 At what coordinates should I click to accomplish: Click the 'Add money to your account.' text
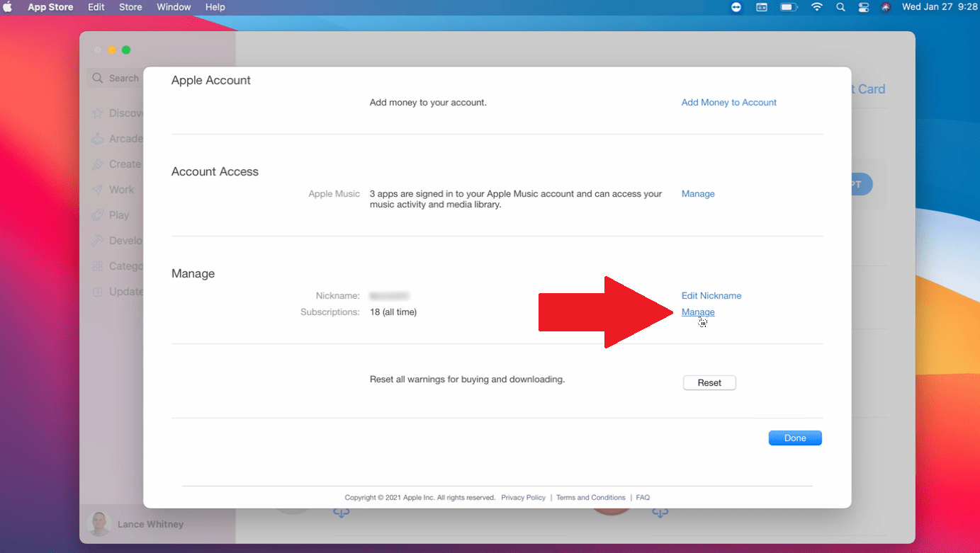point(428,103)
